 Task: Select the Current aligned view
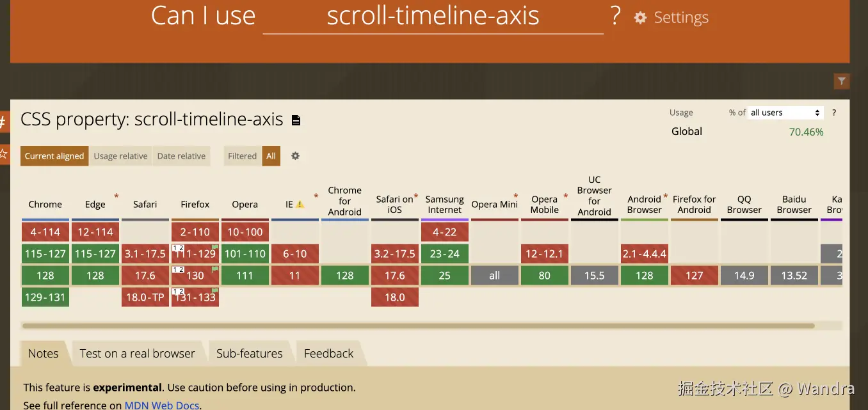[x=54, y=156]
